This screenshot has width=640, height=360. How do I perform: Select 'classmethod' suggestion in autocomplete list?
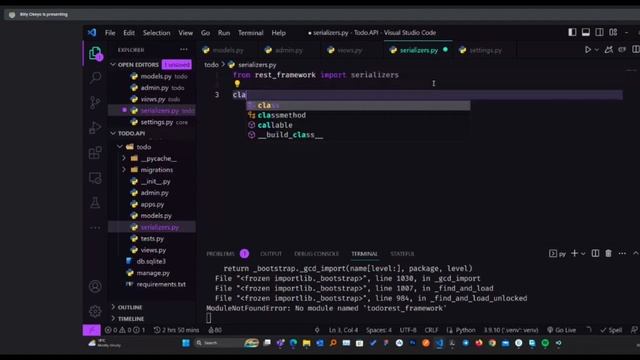point(358,115)
